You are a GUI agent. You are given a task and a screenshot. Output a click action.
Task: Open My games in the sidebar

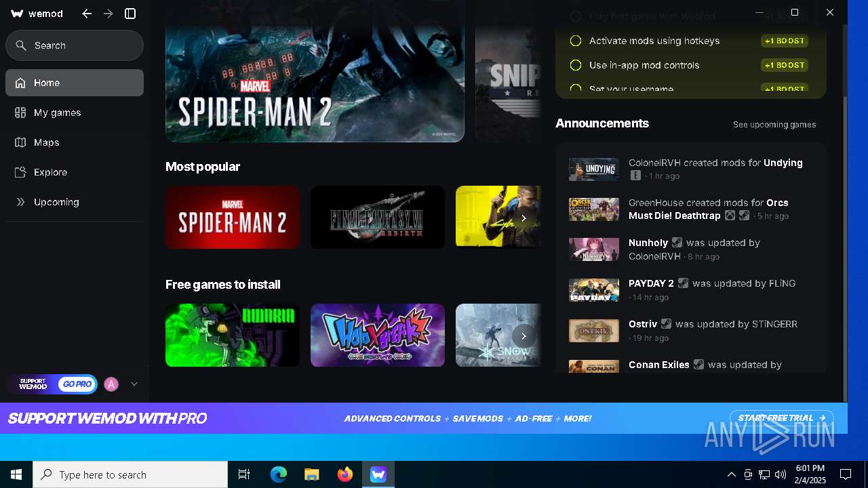pyautogui.click(x=75, y=113)
